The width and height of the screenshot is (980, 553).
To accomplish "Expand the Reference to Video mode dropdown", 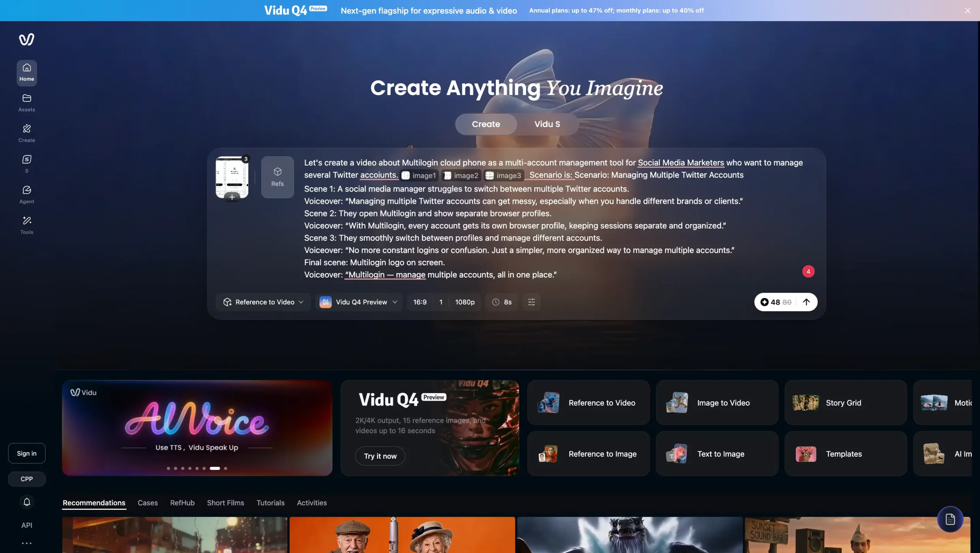I will pos(263,302).
